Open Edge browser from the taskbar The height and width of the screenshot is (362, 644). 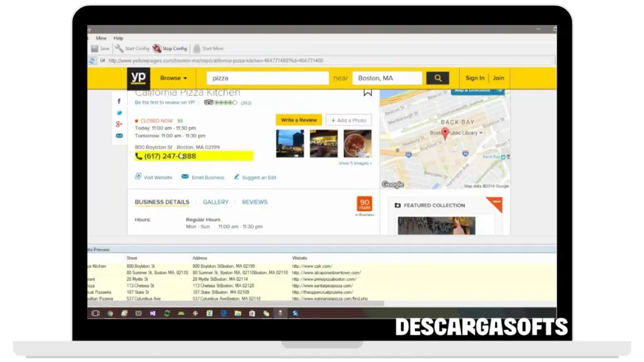(223, 313)
